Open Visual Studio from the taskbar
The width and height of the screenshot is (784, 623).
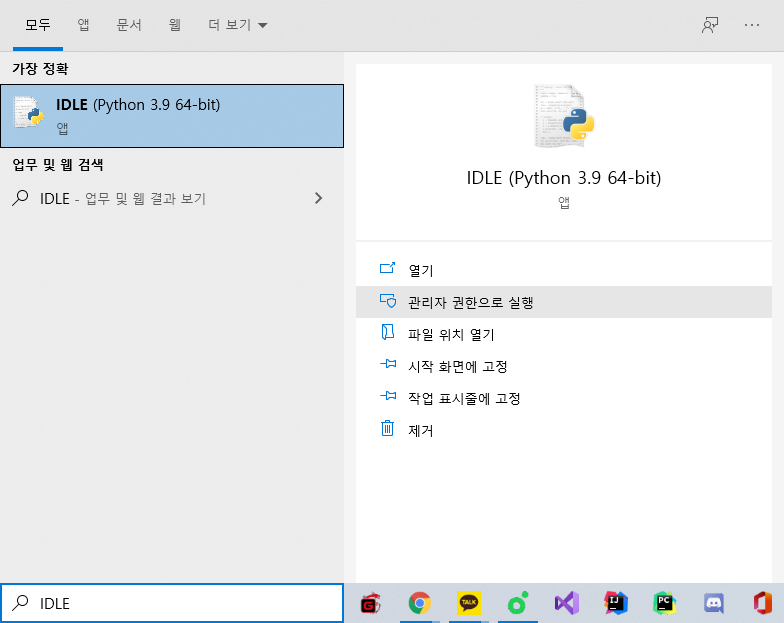pos(566,603)
